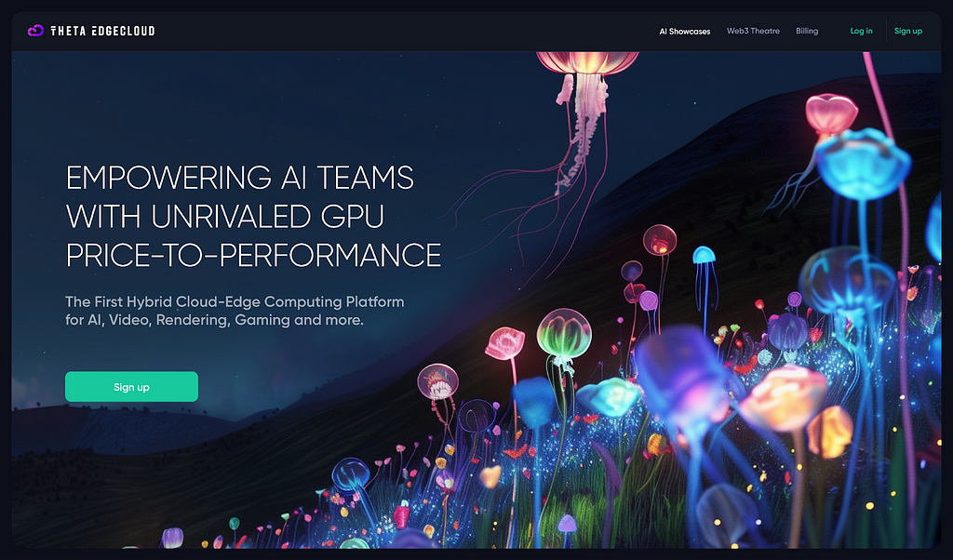
Task: Click the pink flower-shaped jellyfish near center
Action: pyautogui.click(x=504, y=342)
